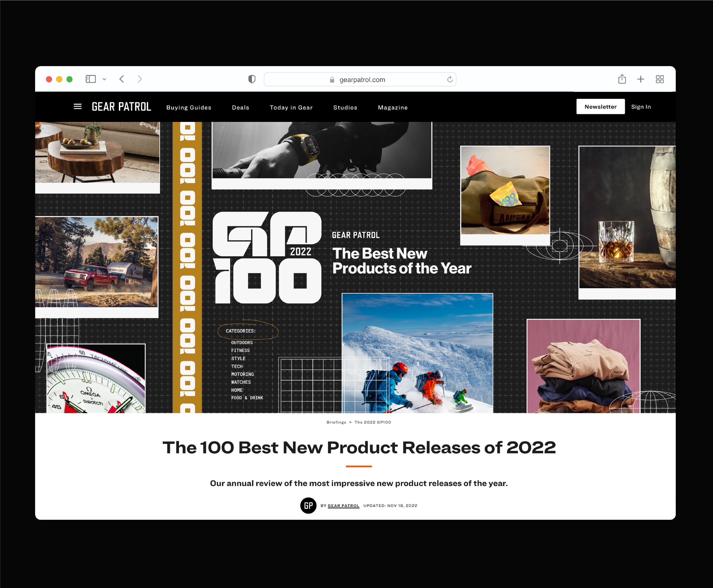Open the GEAR PATROL author link

[x=343, y=505]
